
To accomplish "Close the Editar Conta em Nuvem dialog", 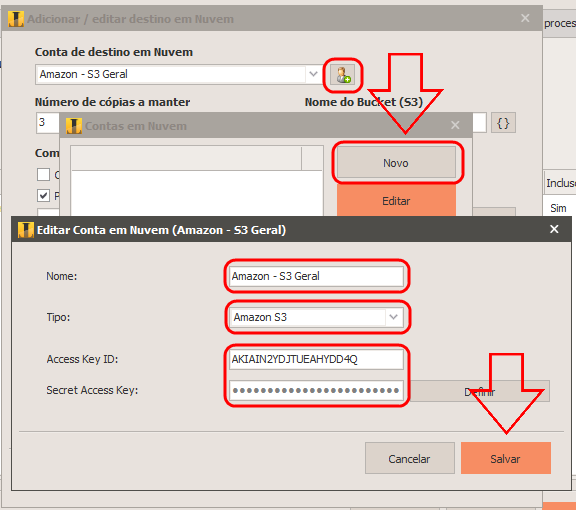I will [x=554, y=229].
